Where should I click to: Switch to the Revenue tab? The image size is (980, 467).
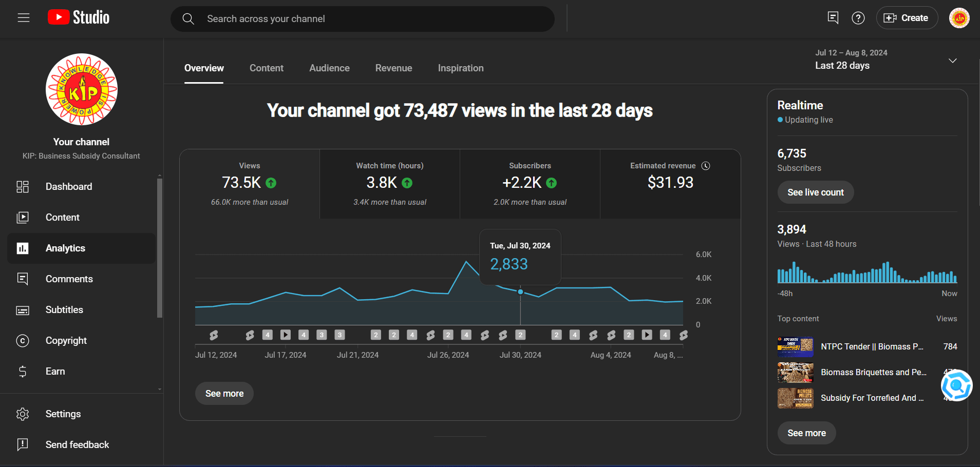[x=393, y=68]
